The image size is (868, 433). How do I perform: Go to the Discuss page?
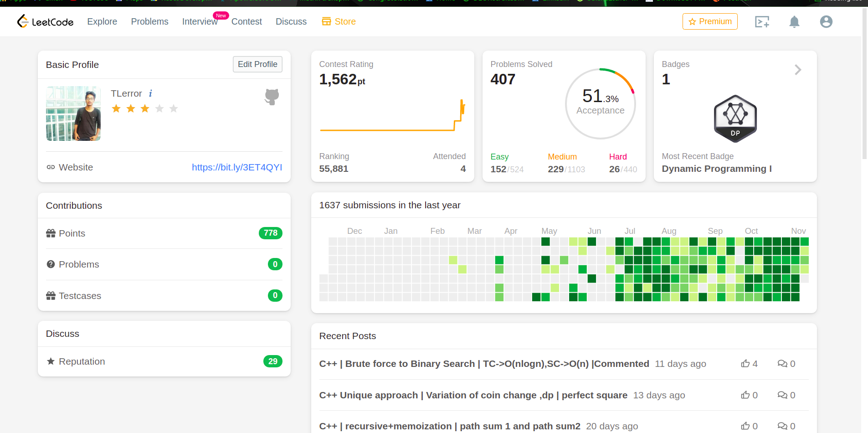click(291, 21)
